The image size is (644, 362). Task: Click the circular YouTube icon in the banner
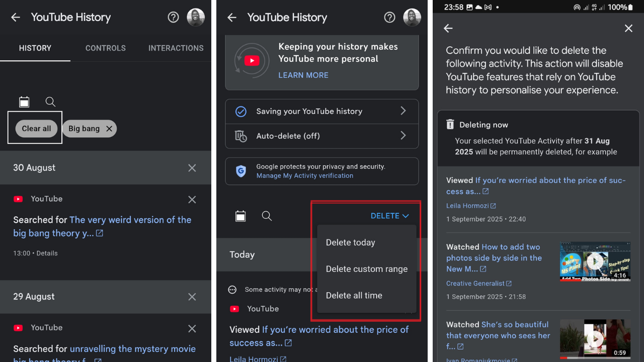tap(252, 60)
